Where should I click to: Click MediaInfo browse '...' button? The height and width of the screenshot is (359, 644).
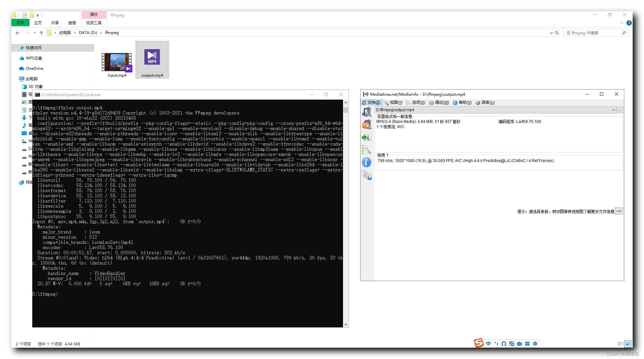point(620,110)
